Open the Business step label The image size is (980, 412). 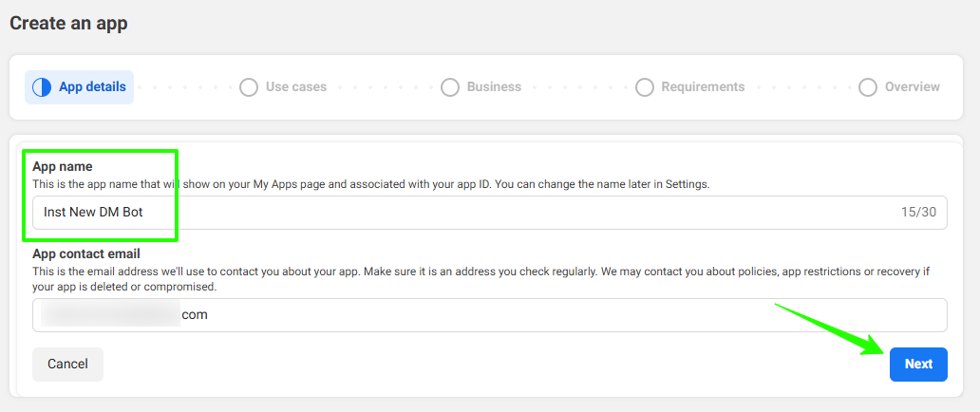pos(494,87)
